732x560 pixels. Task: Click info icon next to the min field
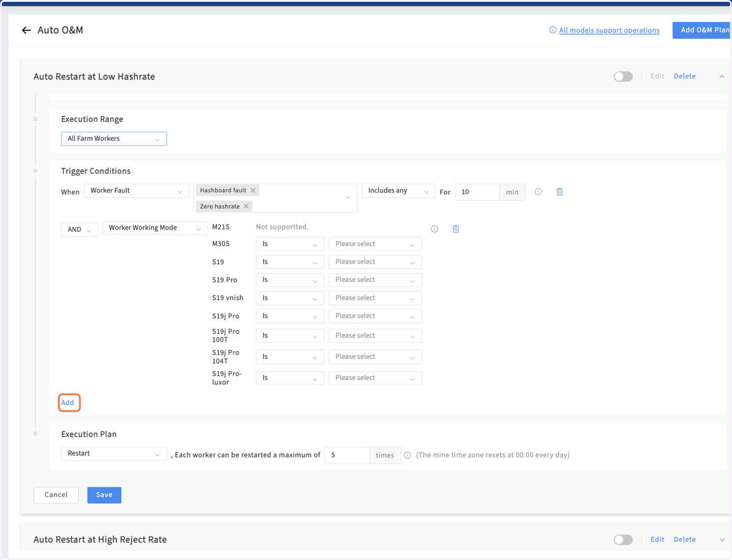pyautogui.click(x=538, y=192)
